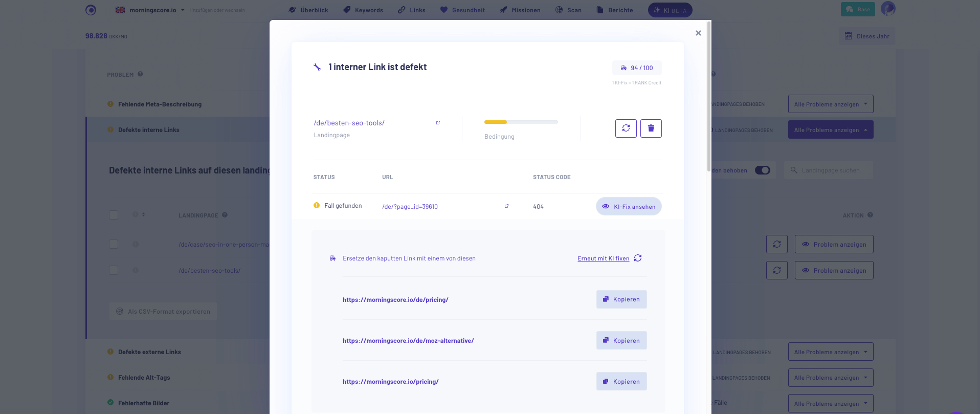The image size is (980, 414).
Task: Tick the select-all checkbox in the table header
Action: pos(114,215)
